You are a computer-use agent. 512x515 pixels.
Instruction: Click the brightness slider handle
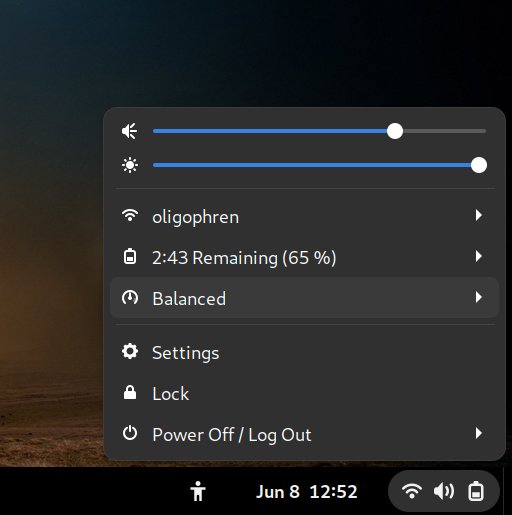click(479, 165)
